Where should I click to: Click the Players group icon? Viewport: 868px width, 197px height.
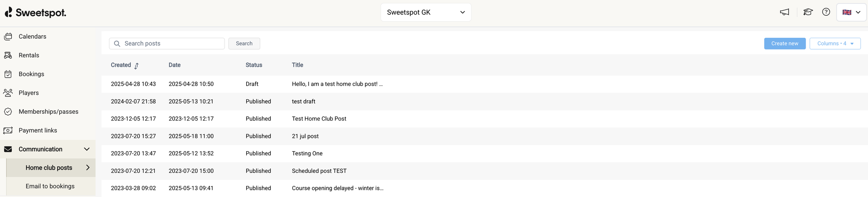(x=8, y=93)
